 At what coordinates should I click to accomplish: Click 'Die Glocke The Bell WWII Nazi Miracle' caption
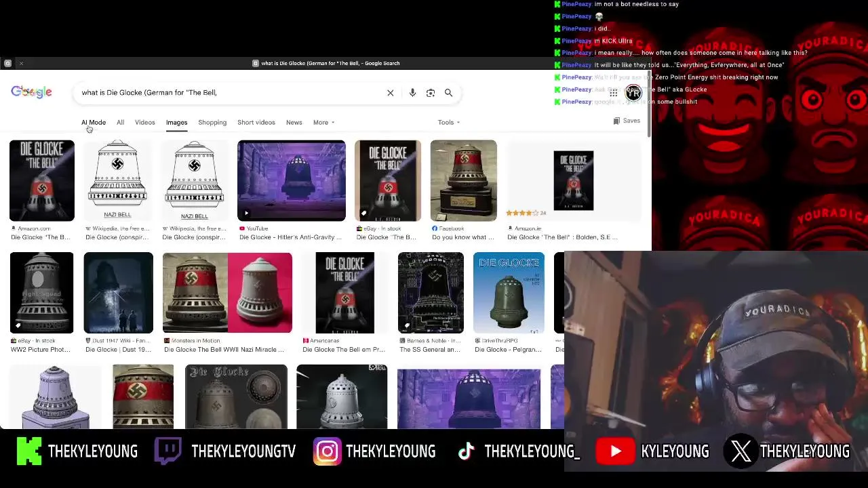coord(224,350)
